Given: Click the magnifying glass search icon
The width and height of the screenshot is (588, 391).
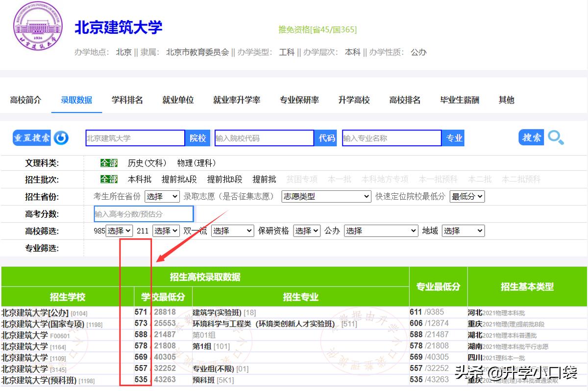Looking at the screenshot, I should pyautogui.click(x=555, y=138).
